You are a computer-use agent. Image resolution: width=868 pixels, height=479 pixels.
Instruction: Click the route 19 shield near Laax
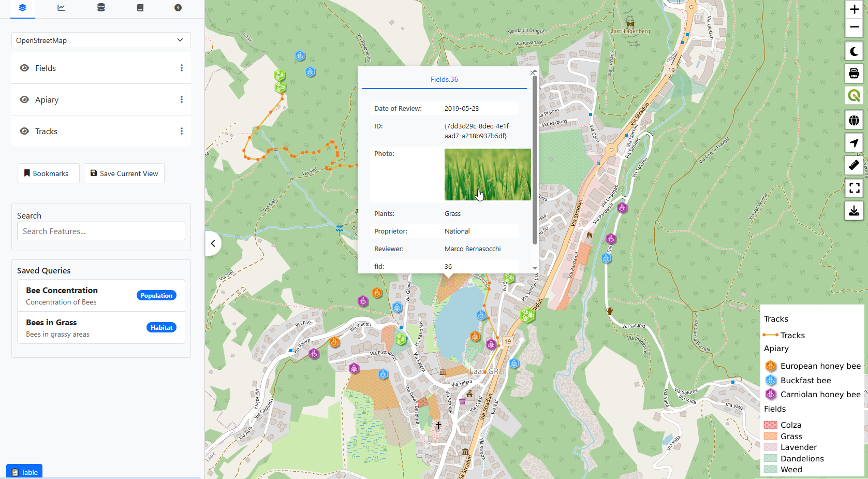point(507,341)
